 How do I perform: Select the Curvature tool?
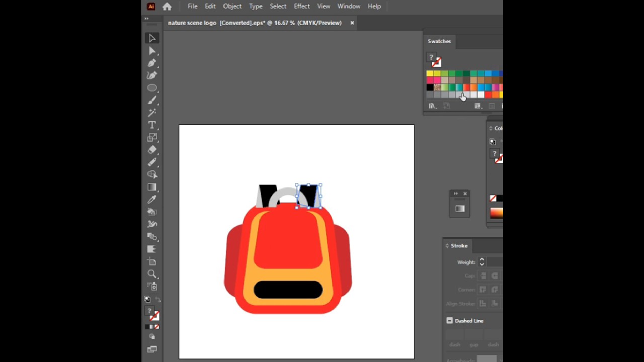click(152, 75)
